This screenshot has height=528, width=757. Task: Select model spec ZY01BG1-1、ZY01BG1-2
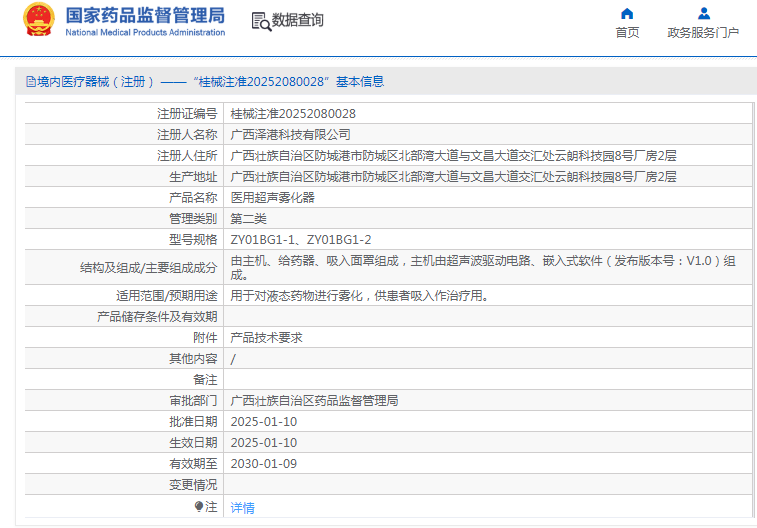click(x=301, y=240)
